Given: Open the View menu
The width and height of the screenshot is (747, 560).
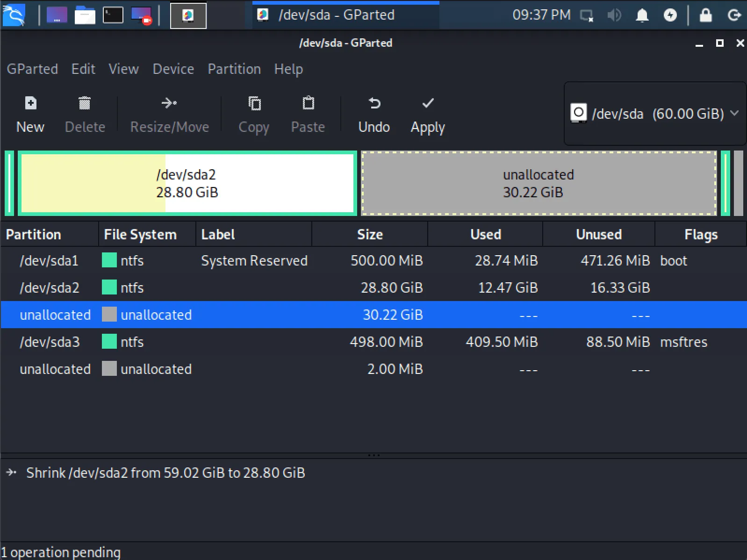Looking at the screenshot, I should coord(123,69).
